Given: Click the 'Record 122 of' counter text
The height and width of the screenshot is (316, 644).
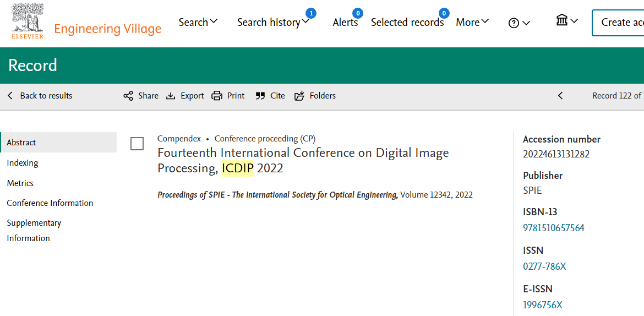Looking at the screenshot, I should 617,96.
